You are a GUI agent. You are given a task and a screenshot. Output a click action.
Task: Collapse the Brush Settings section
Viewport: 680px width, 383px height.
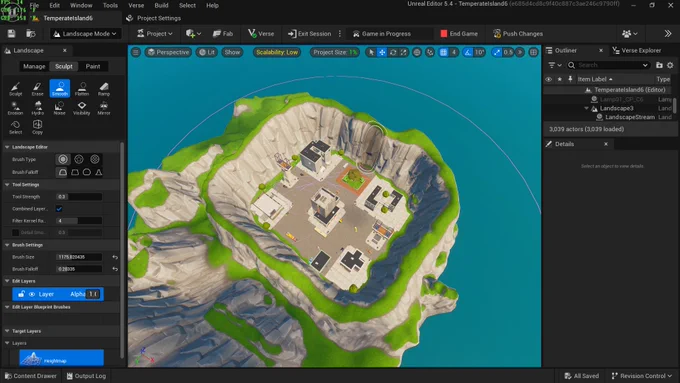7,245
